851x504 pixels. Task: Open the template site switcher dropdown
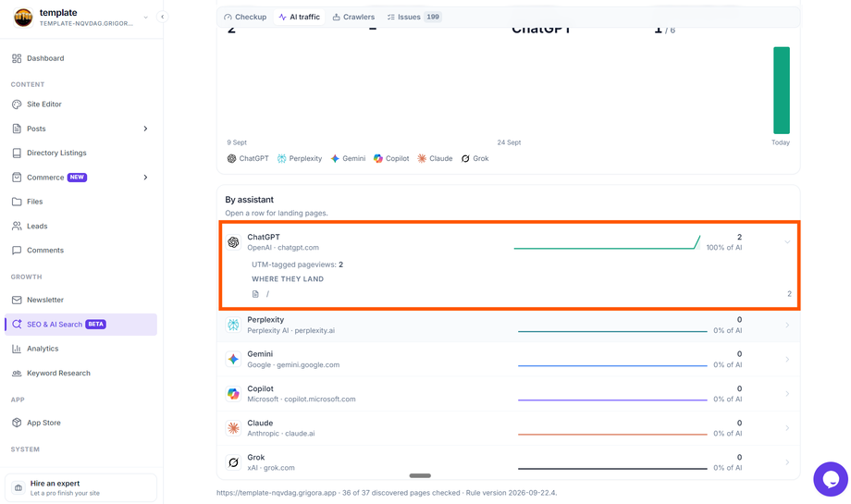tap(145, 18)
